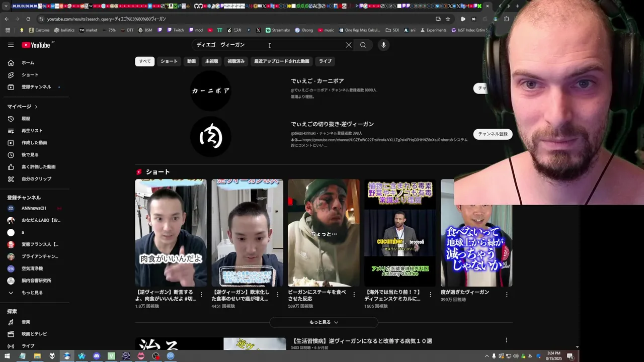Open 作成した動画 in the sidebar
Viewport: 644px width, 362px height.
click(35, 143)
